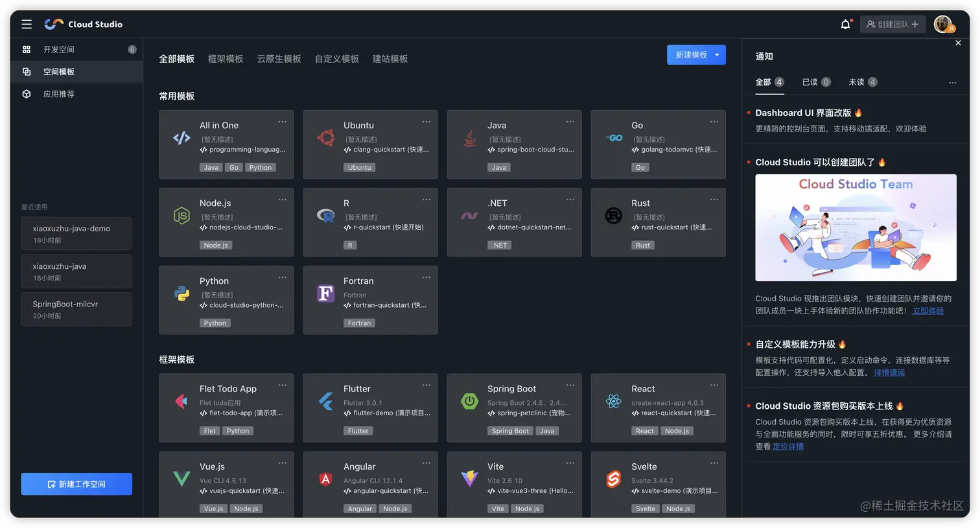Expand the 新建模板 dropdown arrow
The image size is (980, 528).
pyautogui.click(x=717, y=55)
